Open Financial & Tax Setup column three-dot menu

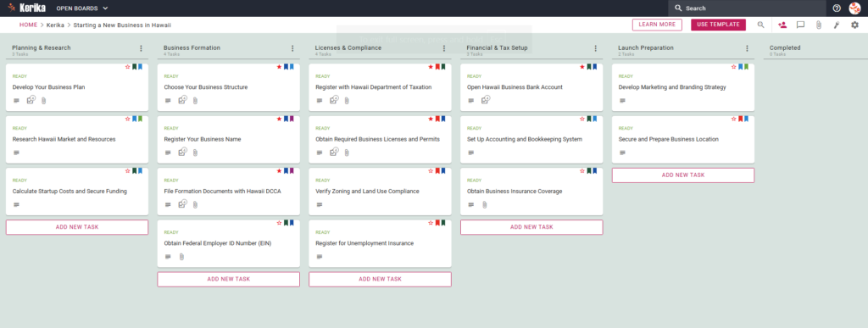[596, 48]
